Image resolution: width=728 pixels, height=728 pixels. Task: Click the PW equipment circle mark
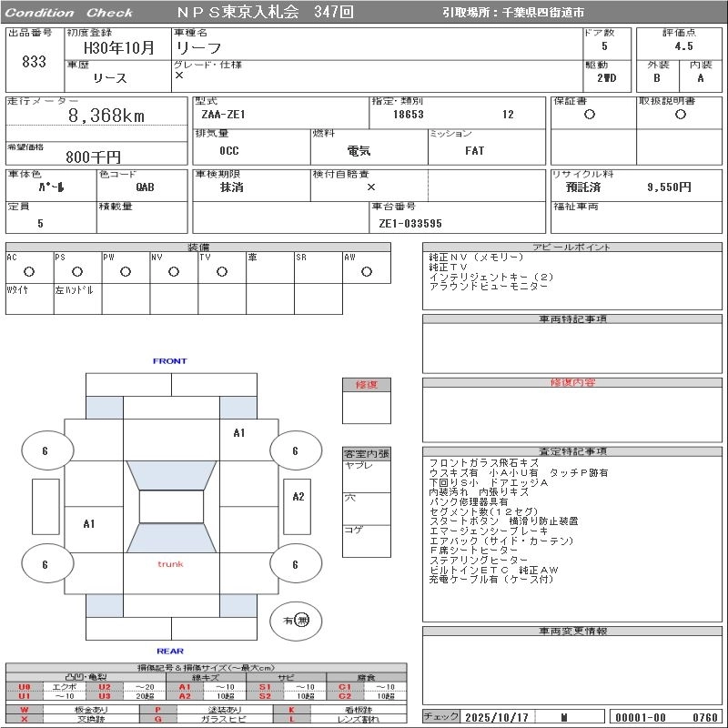[x=126, y=271]
